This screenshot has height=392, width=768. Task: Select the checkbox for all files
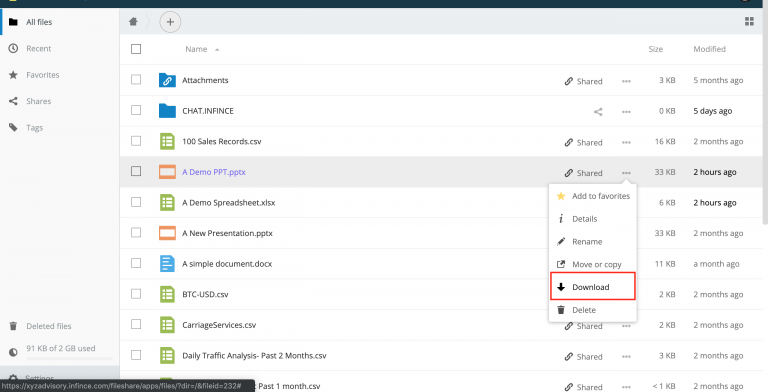pyautogui.click(x=136, y=49)
